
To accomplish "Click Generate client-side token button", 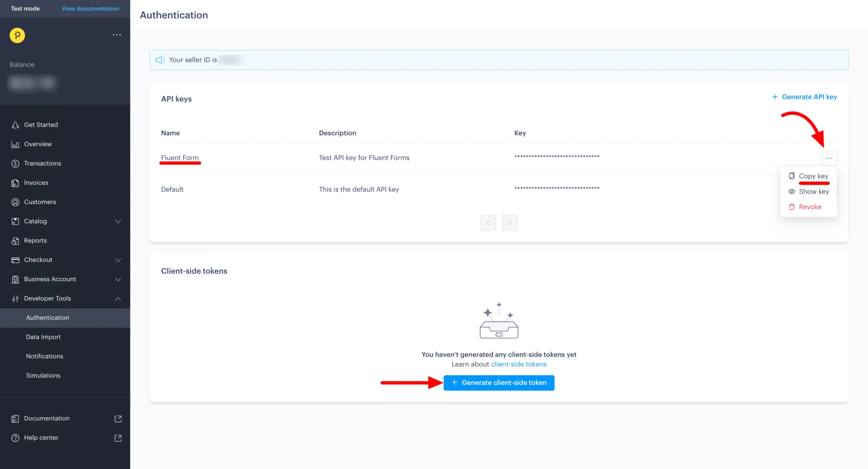I will pos(499,383).
